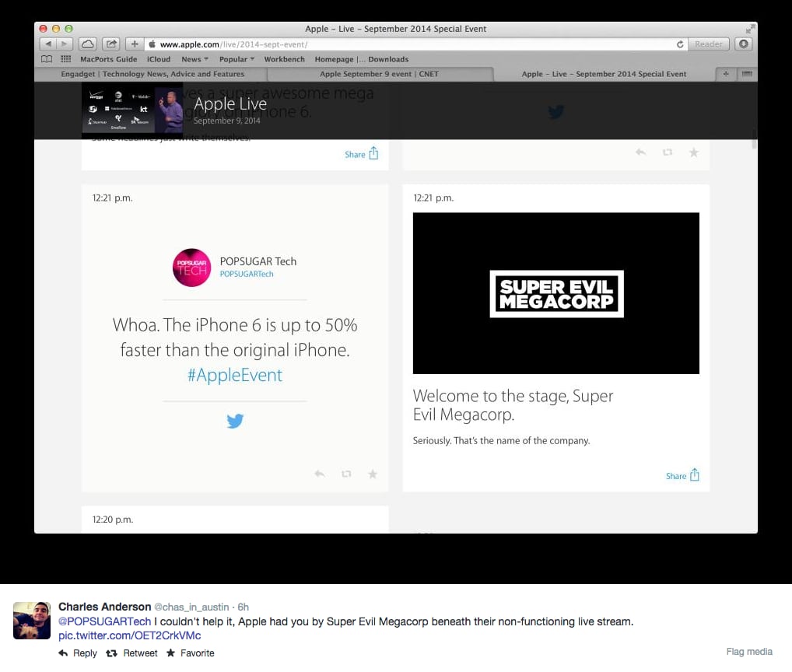This screenshot has height=672, width=792.
Task: Click the Reader button in address bar
Action: pos(708,44)
